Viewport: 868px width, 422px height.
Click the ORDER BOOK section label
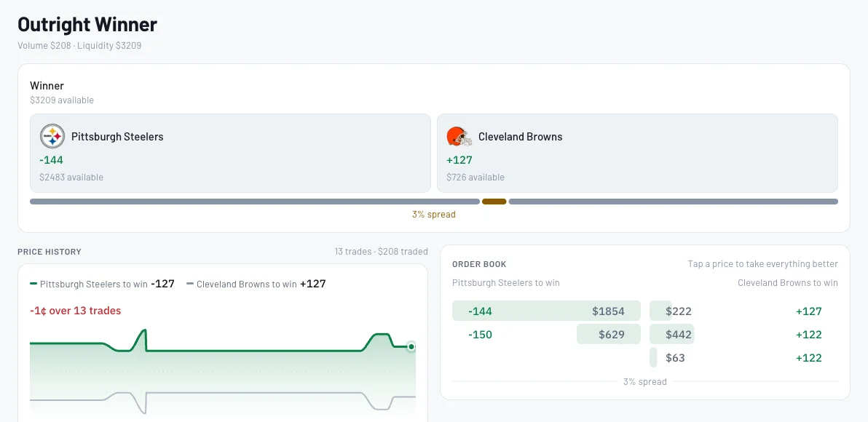coord(479,264)
